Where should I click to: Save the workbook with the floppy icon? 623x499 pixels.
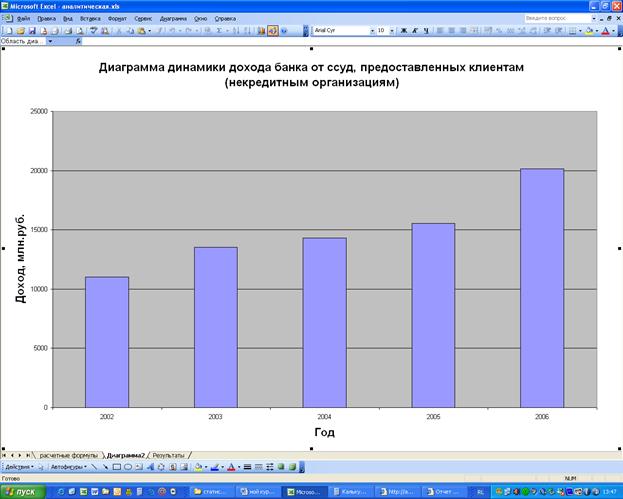coord(32,31)
